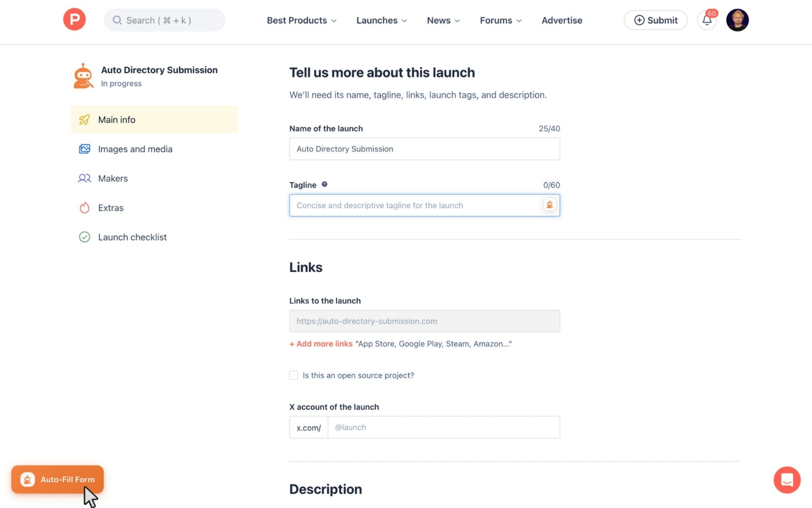
Task: Open the Makers sidebar section
Action: (x=113, y=179)
